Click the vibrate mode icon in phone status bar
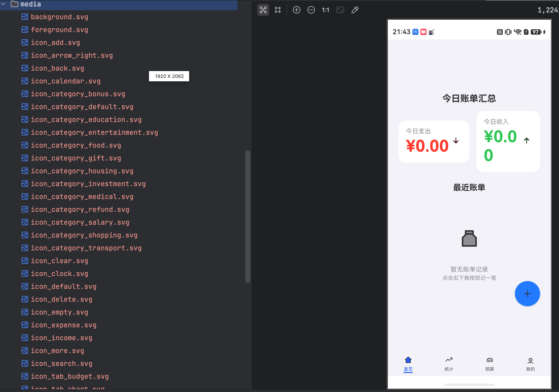This screenshot has width=559, height=392. [x=508, y=32]
